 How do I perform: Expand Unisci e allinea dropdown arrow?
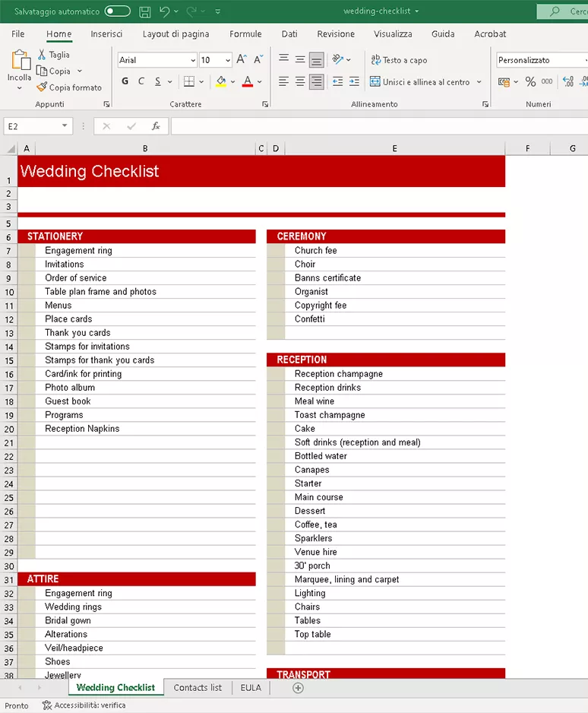(479, 82)
